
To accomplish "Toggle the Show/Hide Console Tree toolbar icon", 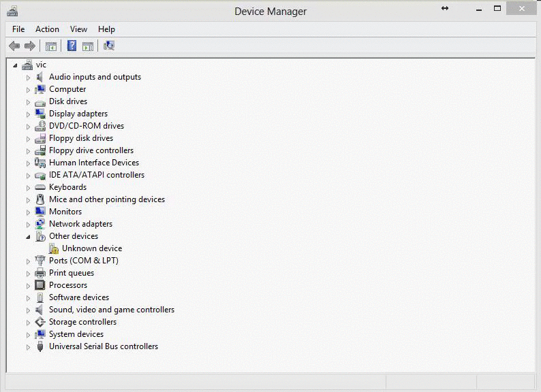I will pyautogui.click(x=51, y=46).
